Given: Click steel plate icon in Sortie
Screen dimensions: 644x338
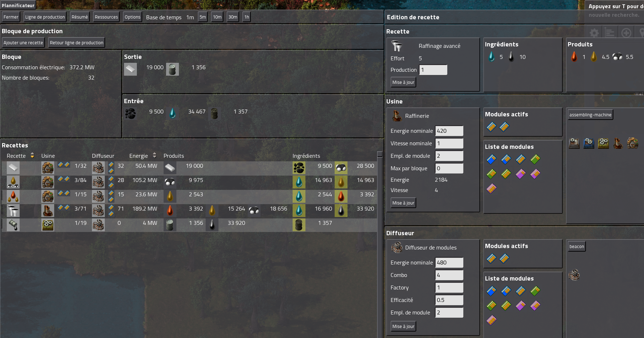Looking at the screenshot, I should tap(130, 69).
